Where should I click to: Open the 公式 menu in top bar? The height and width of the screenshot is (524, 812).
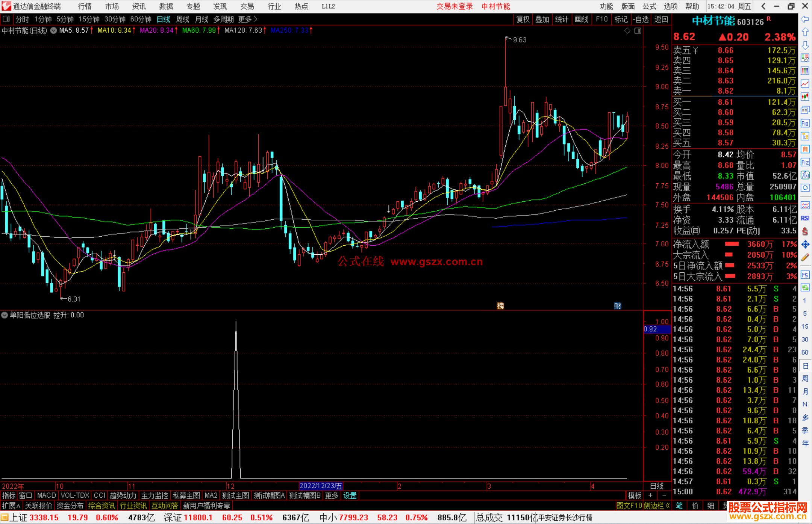pyautogui.click(x=649, y=6)
